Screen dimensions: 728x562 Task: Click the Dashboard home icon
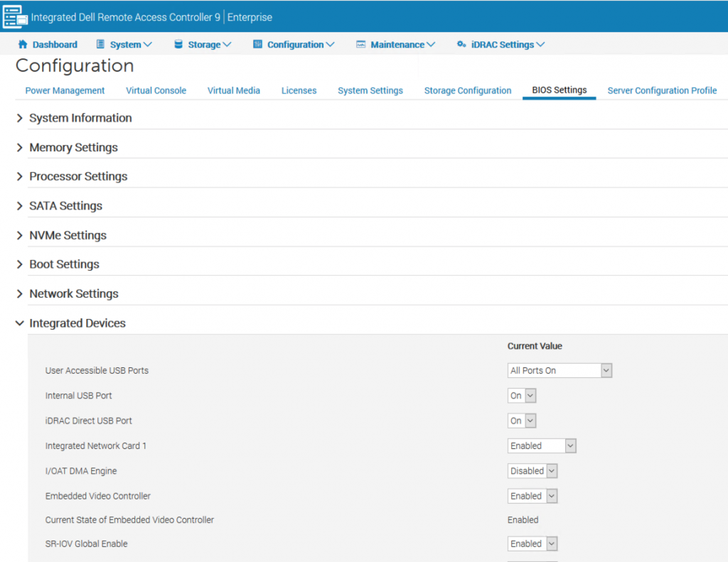[x=23, y=45]
